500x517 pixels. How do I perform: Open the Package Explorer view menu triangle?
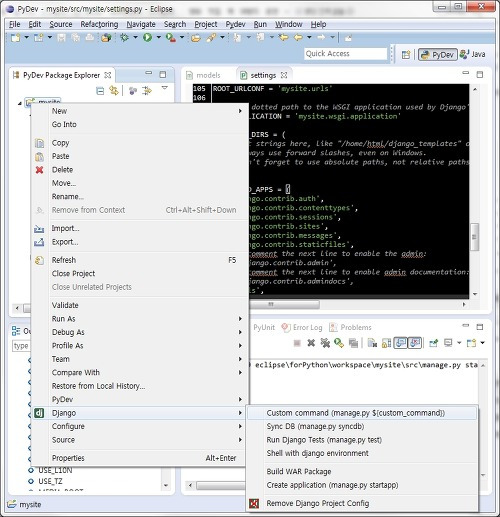(x=164, y=88)
